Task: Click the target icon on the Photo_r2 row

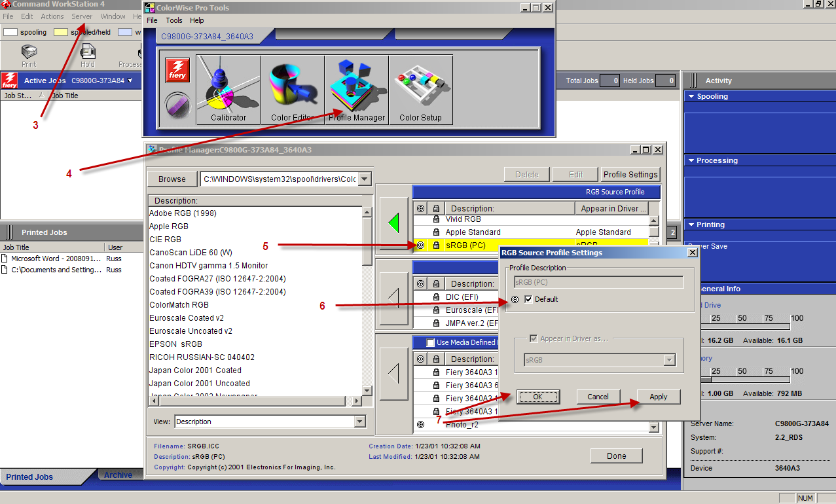Action: (420, 425)
